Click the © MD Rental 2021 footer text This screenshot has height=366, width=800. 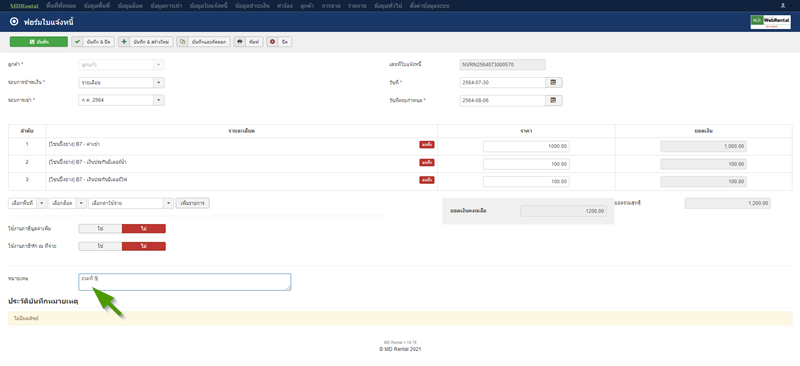click(400, 349)
